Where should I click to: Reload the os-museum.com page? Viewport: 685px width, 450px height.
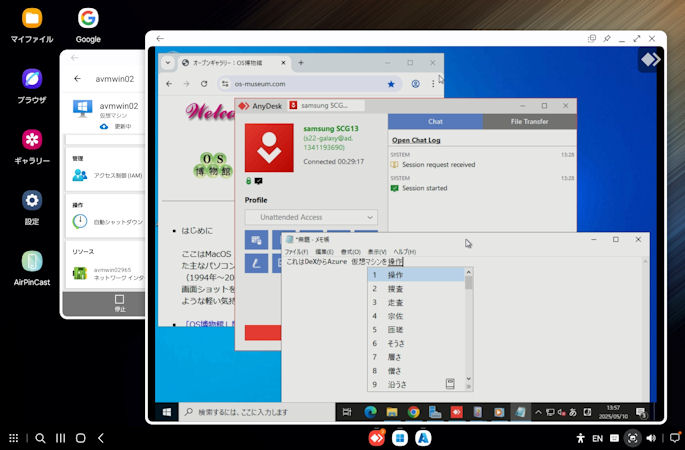(204, 83)
